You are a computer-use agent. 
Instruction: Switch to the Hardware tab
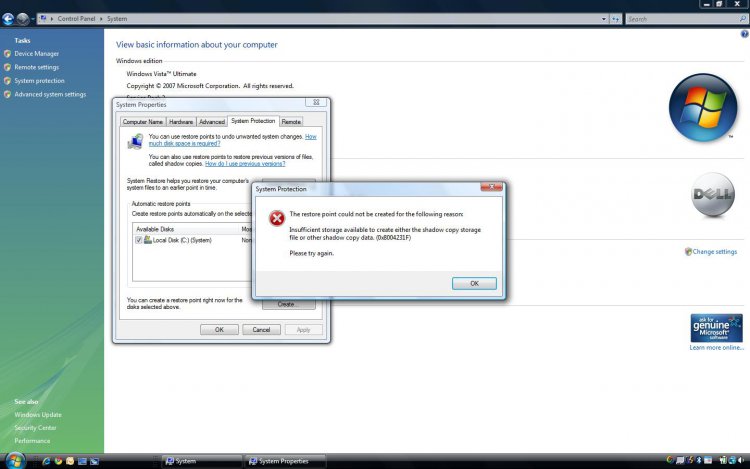181,122
